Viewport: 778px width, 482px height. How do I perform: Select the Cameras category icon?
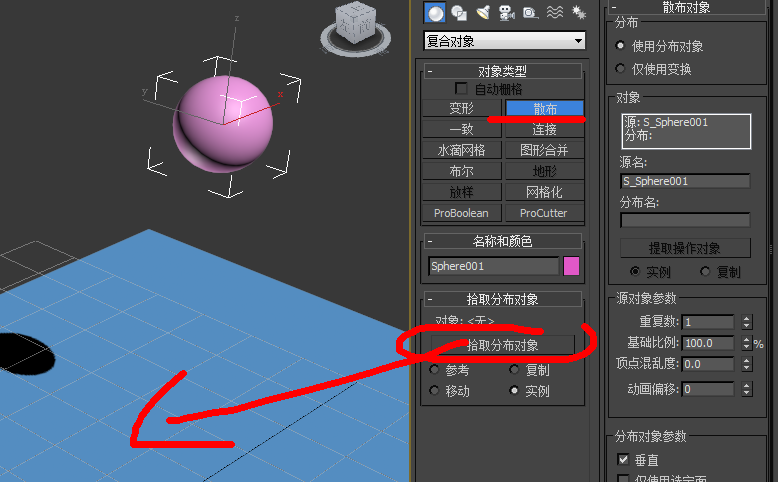[507, 13]
